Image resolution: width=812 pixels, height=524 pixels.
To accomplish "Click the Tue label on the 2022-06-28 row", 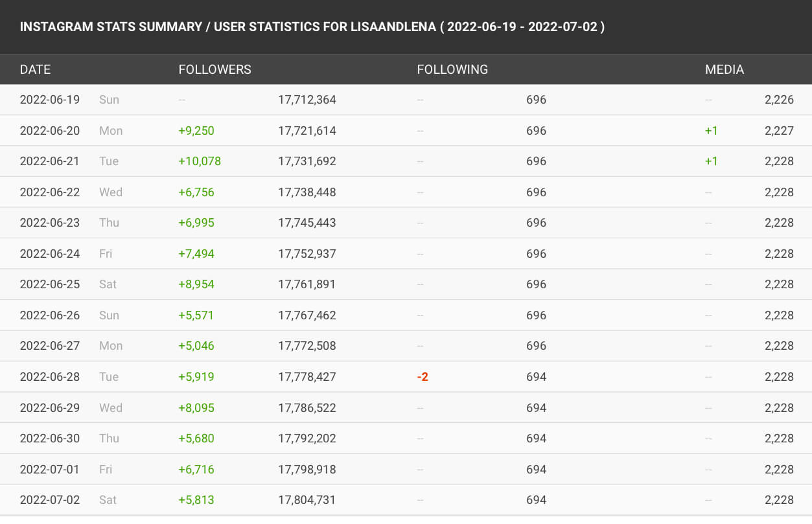I will [109, 377].
